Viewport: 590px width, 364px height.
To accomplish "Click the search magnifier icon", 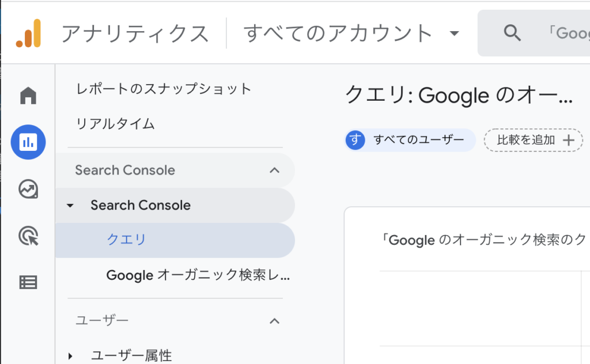I will click(512, 33).
